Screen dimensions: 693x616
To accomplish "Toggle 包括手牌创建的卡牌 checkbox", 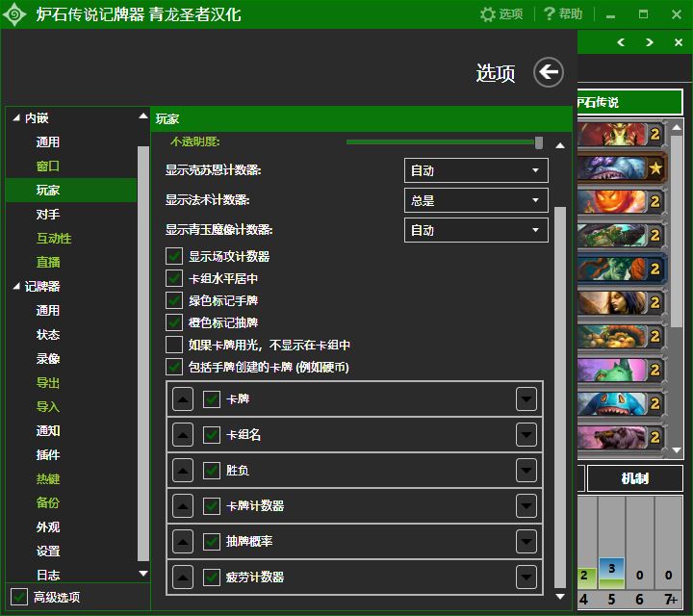I will click(174, 367).
